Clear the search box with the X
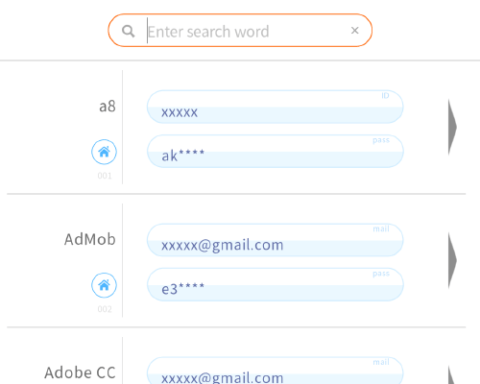This screenshot has width=480, height=384. tap(355, 31)
